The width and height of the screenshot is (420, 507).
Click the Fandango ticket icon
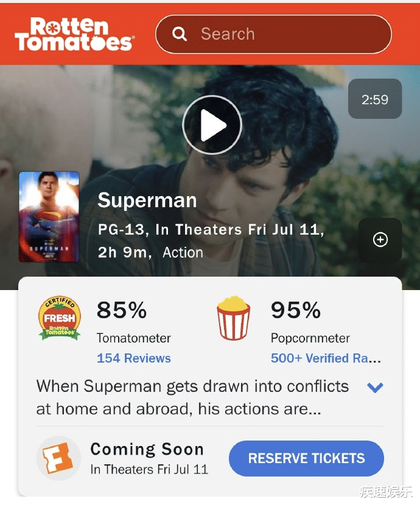click(58, 459)
